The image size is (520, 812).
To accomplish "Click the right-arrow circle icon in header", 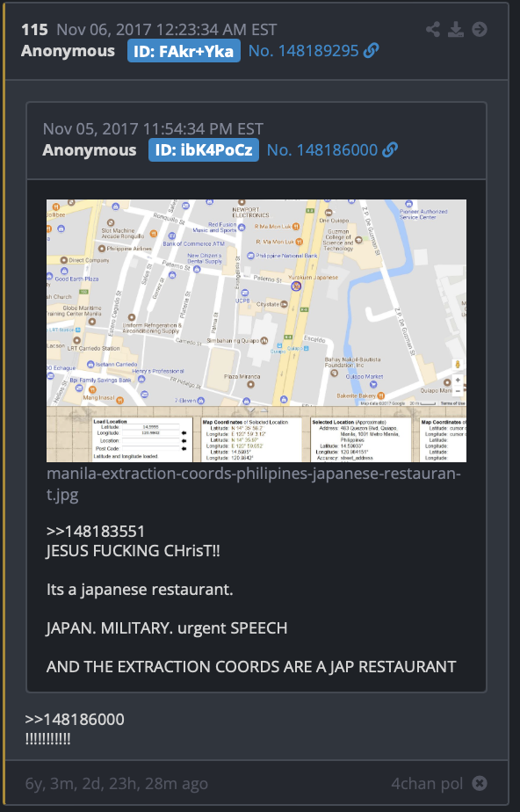I will click(480, 30).
